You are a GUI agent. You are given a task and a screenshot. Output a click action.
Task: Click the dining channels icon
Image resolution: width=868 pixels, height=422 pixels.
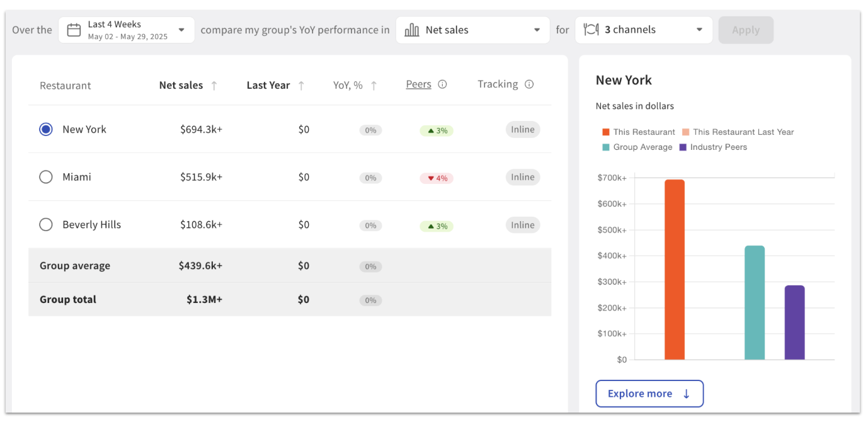590,30
